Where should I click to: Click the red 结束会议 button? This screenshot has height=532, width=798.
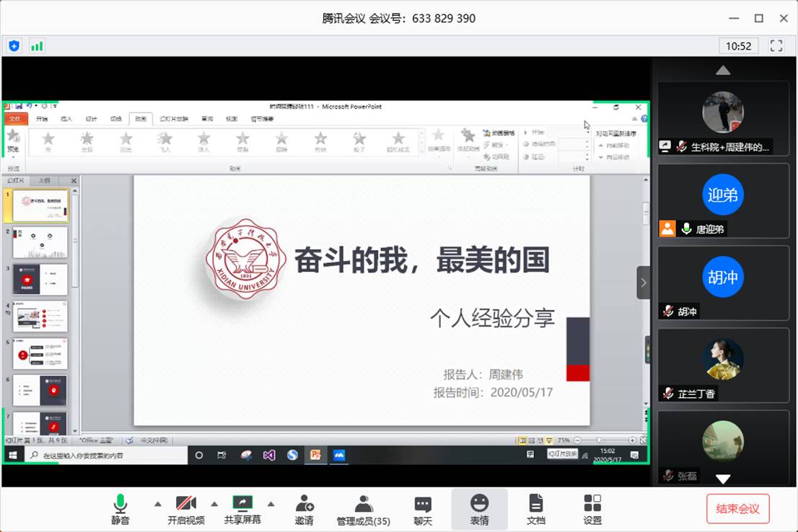(x=737, y=509)
